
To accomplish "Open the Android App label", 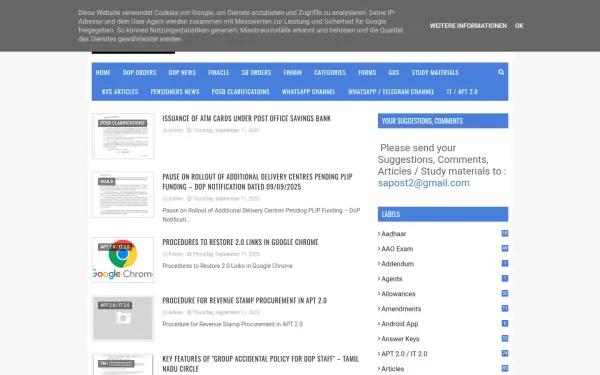I will [x=399, y=324].
